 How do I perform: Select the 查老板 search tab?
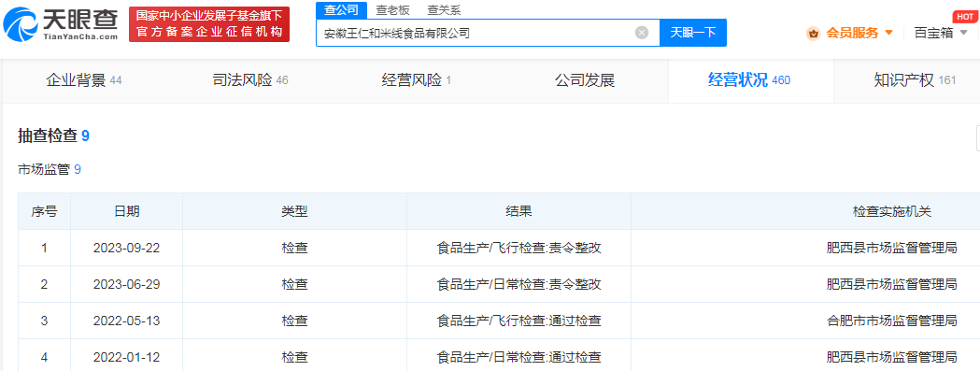pos(393,10)
